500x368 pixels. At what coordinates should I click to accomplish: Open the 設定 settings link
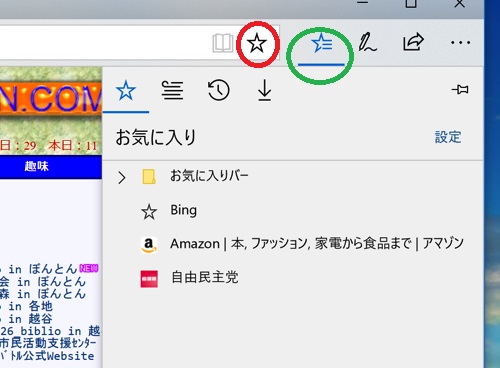tap(448, 137)
